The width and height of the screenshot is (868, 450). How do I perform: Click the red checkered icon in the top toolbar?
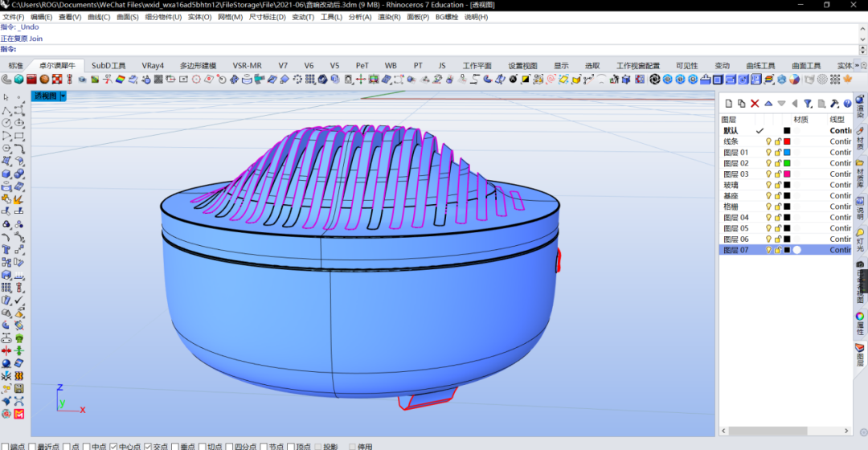click(57, 79)
